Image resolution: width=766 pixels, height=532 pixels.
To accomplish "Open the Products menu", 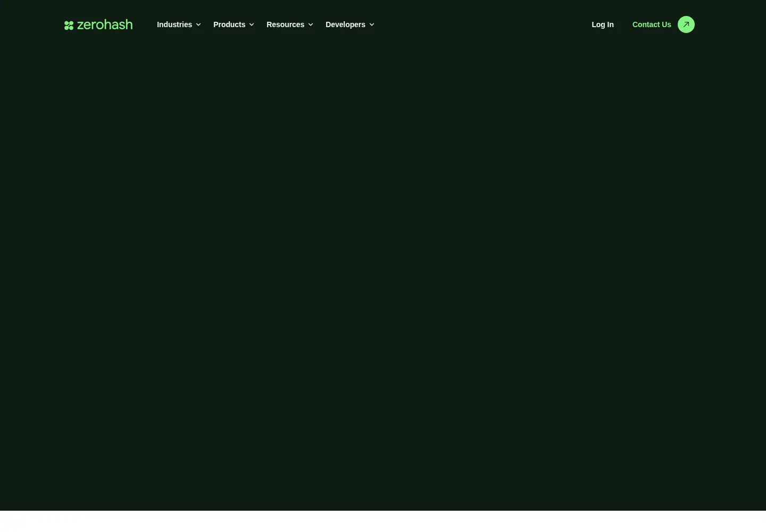I will (229, 24).
